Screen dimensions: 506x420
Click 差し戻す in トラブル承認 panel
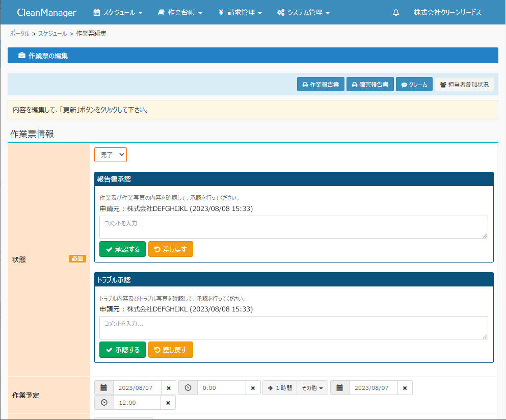point(171,350)
